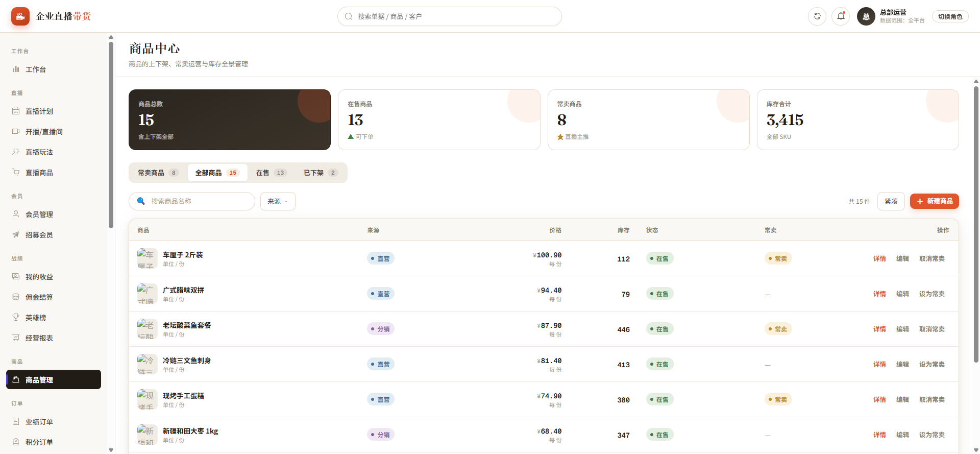Click 切换角色 button
Viewport: 980px width, 454px height.
pyautogui.click(x=950, y=16)
